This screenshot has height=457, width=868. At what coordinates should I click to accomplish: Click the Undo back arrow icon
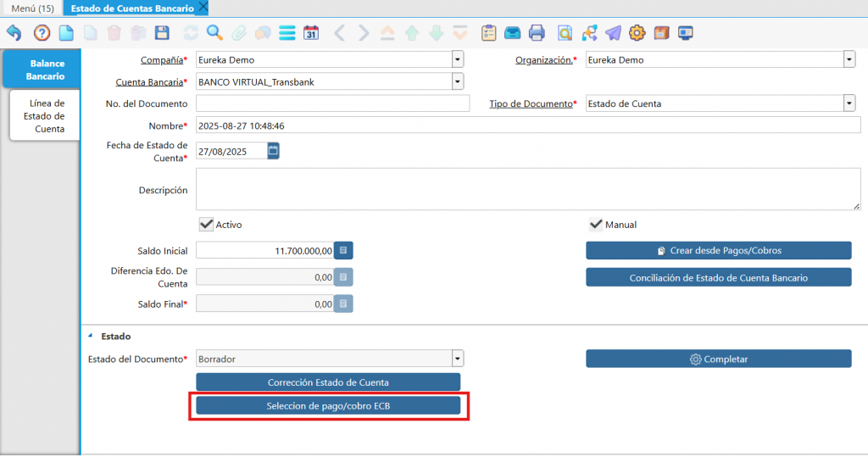[x=14, y=33]
